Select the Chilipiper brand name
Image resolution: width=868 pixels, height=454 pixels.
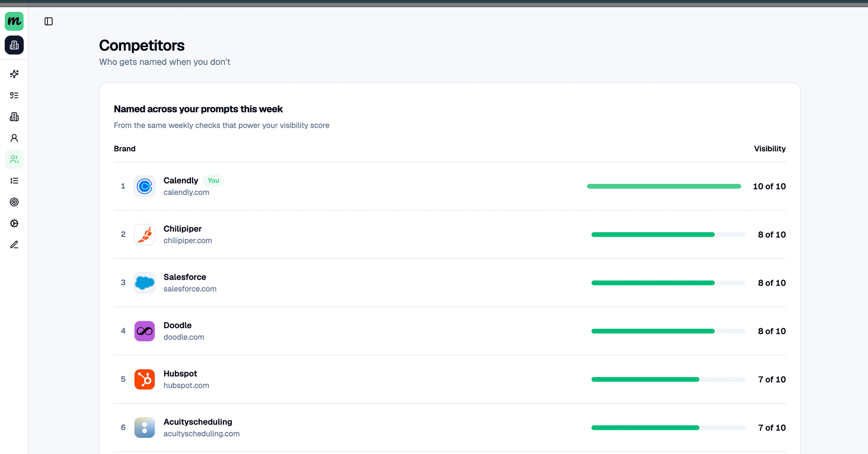coord(183,229)
